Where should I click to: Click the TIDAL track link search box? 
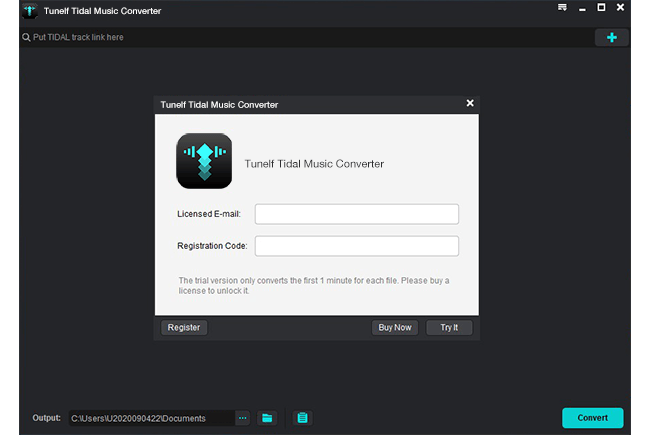tap(307, 37)
